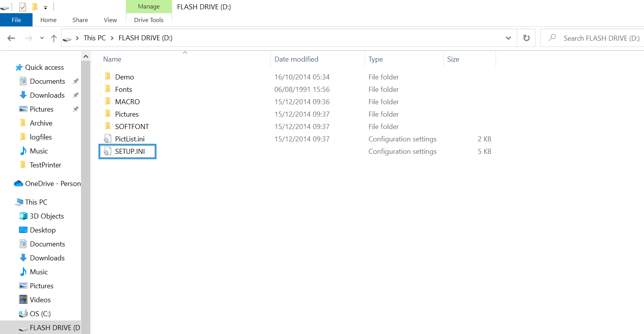This screenshot has width=644, height=334.
Task: Open Music under Quick access
Action: (39, 151)
